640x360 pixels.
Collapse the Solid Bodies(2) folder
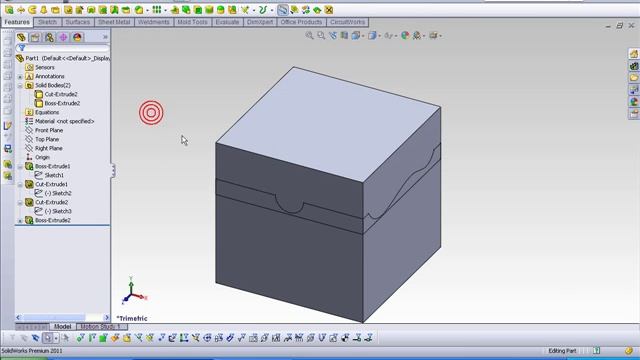tap(20, 86)
